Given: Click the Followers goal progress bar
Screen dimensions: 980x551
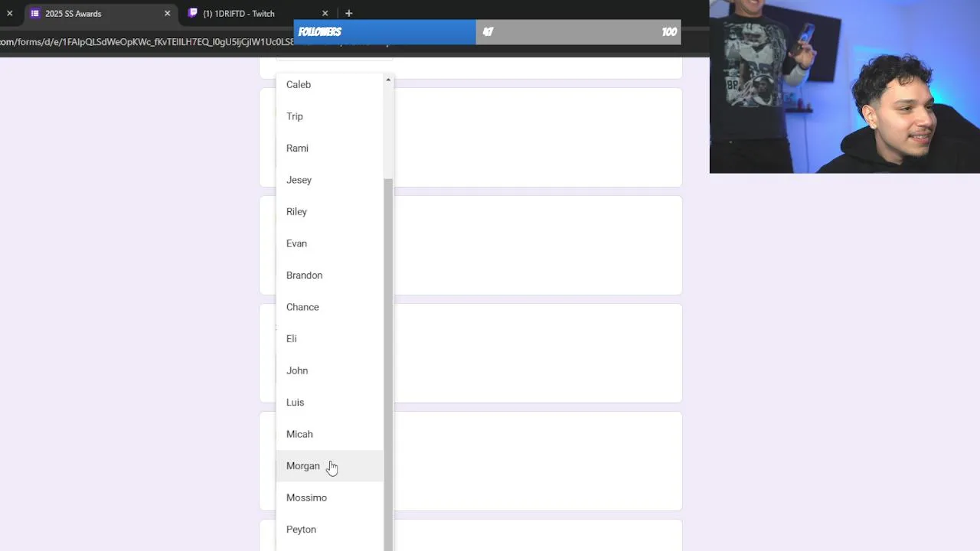Looking at the screenshot, I should 487,31.
